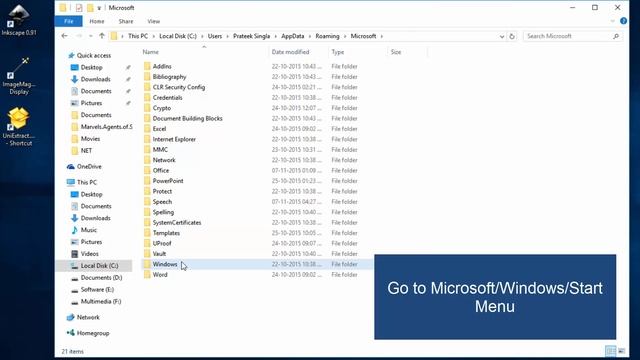Select the Windows folder icon
Image resolution: width=640 pixels, height=360 pixels.
[x=147, y=264]
